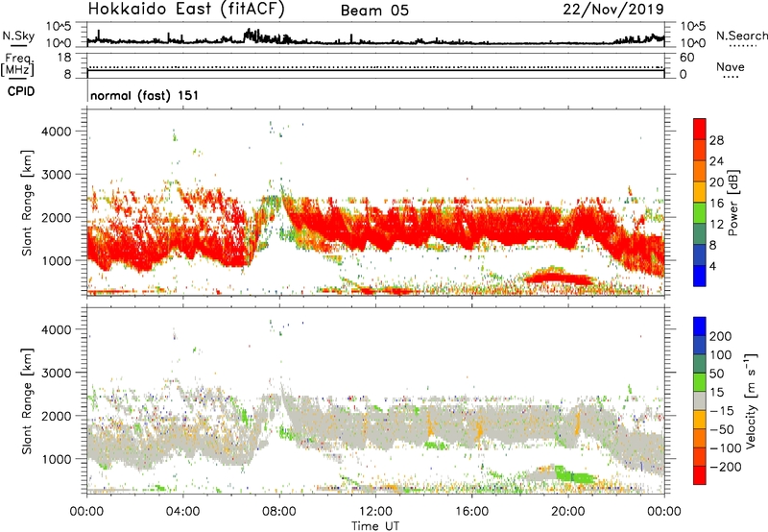Click the gray segment of the velocity colorbar

(x=700, y=400)
